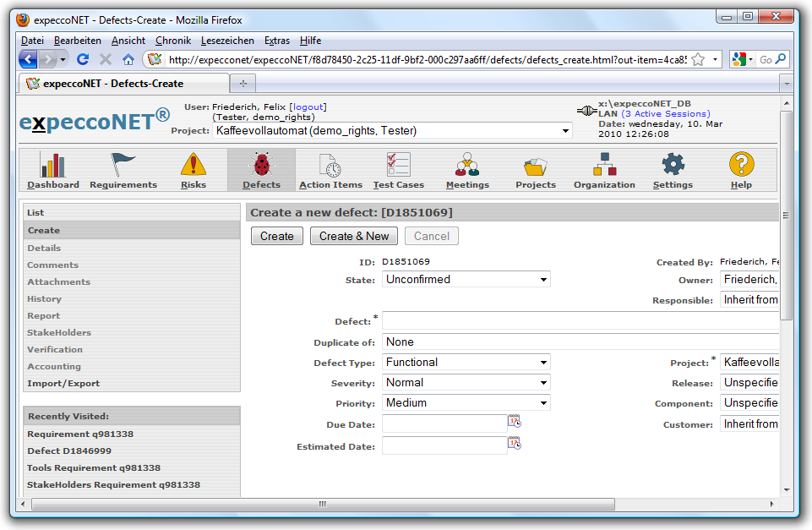Open the Project selector dropdown

392,131
